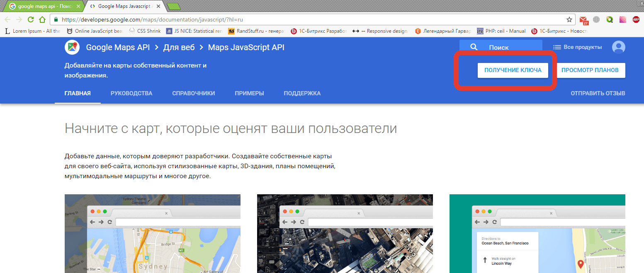Open the Ocean Beach directions thumbnail

537,234
